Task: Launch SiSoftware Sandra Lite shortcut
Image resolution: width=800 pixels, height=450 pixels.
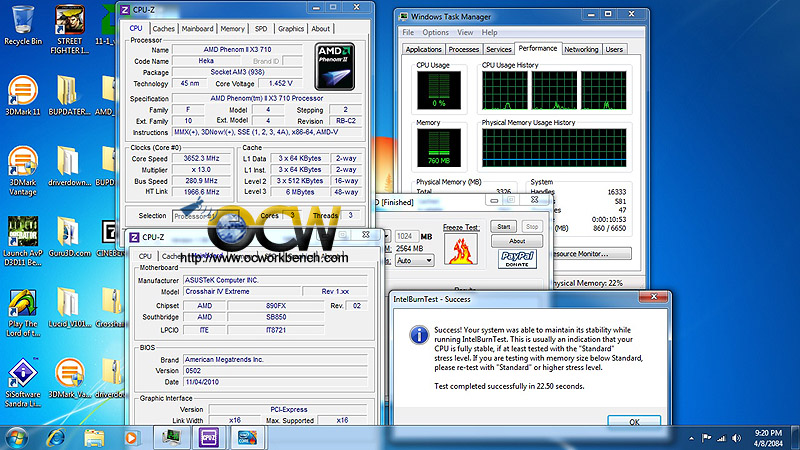Action: click(x=23, y=383)
